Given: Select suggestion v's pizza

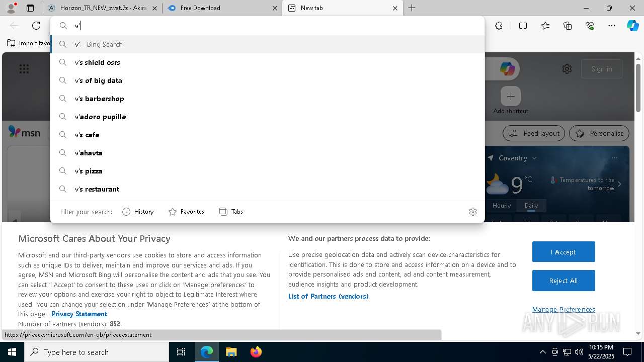Looking at the screenshot, I should [x=267, y=171].
